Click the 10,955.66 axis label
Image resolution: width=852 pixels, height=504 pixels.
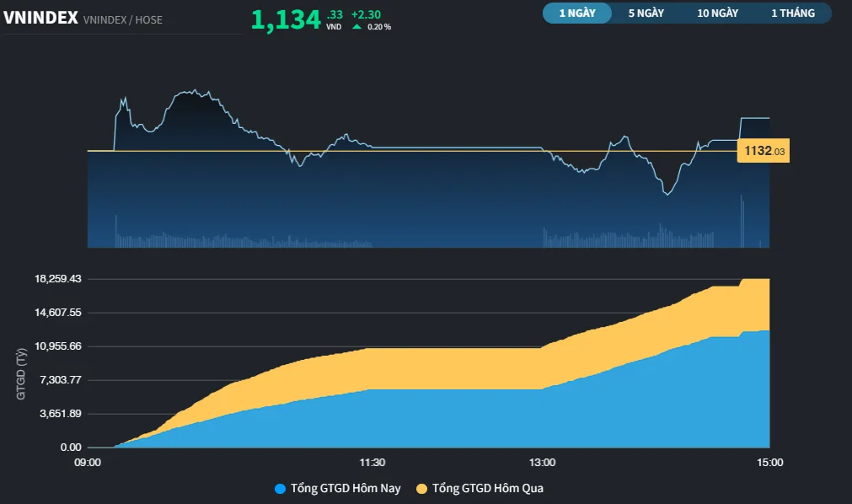pyautogui.click(x=57, y=346)
